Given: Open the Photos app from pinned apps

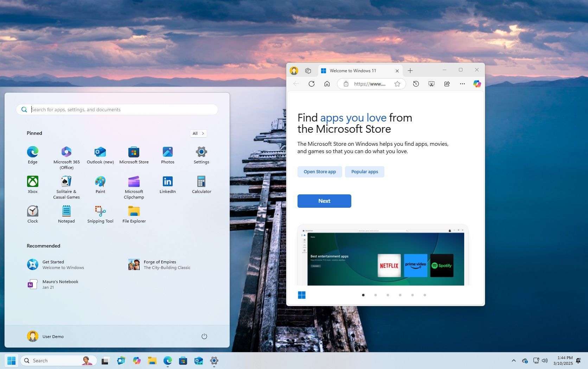Looking at the screenshot, I should 167,155.
